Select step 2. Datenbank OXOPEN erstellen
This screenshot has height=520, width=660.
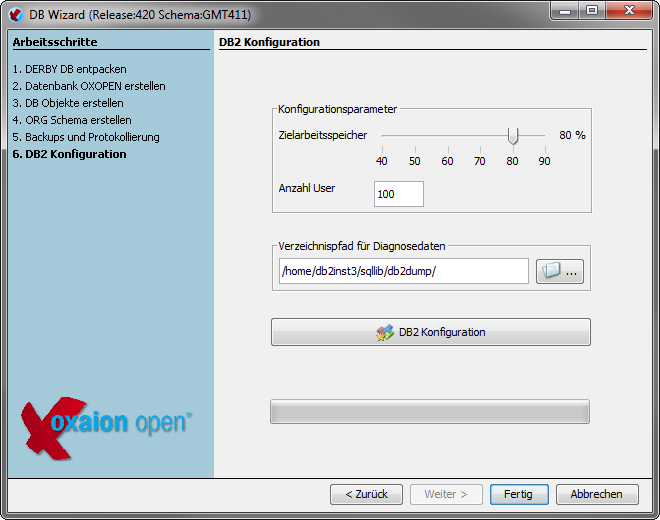point(89,86)
